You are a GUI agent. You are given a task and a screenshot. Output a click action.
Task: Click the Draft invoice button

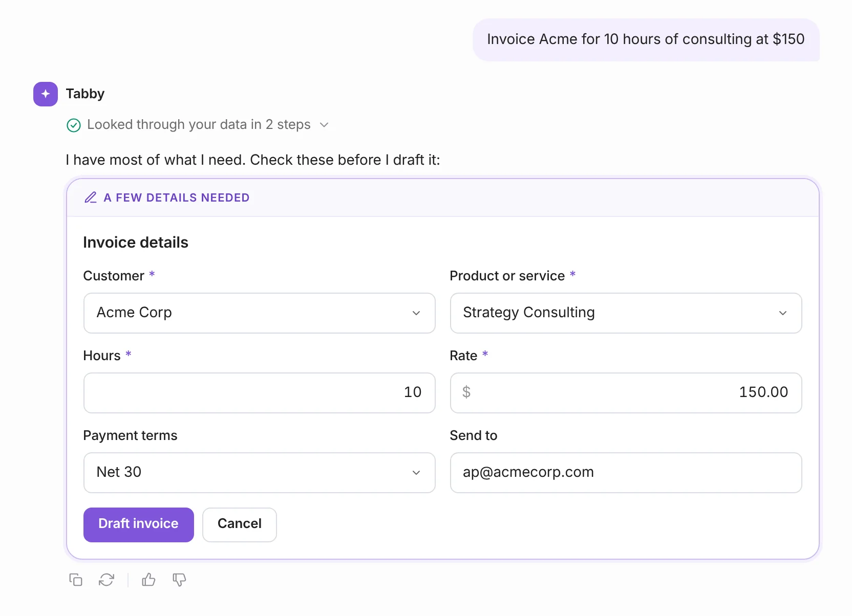(139, 525)
